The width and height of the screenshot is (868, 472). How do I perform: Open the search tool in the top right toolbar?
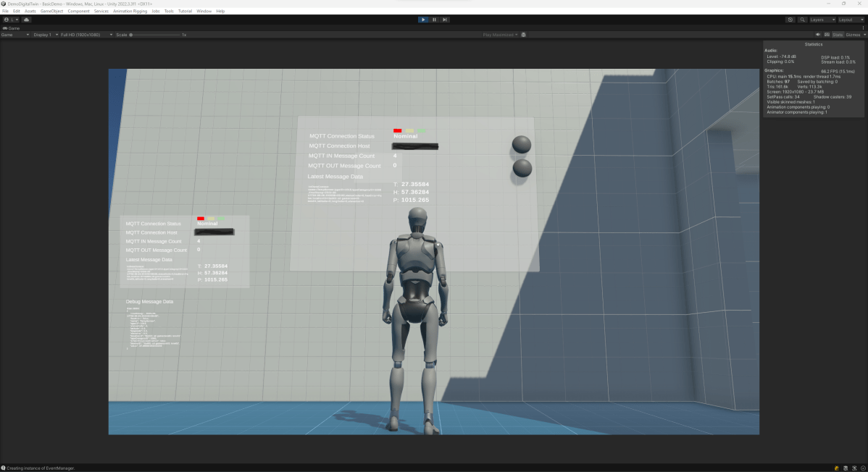tap(803, 20)
